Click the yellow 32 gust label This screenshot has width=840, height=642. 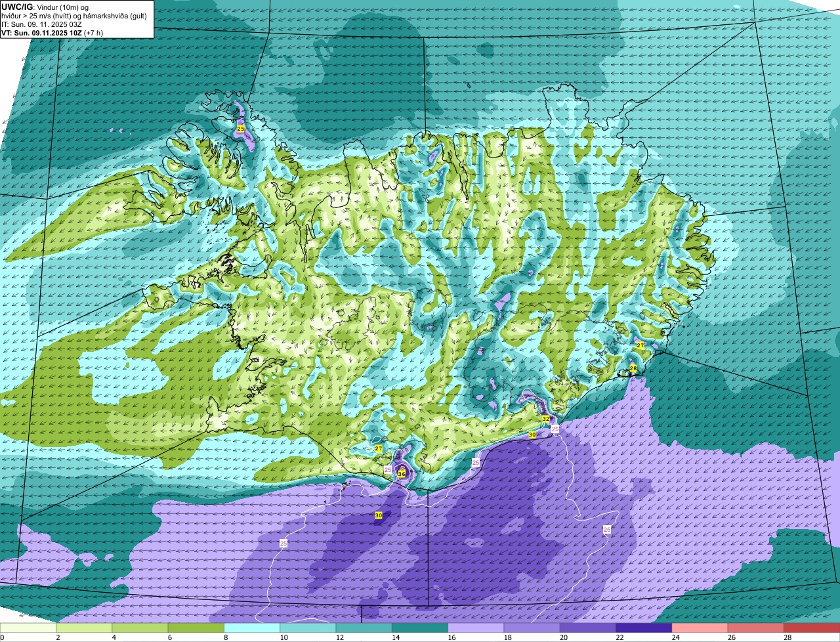point(546,419)
